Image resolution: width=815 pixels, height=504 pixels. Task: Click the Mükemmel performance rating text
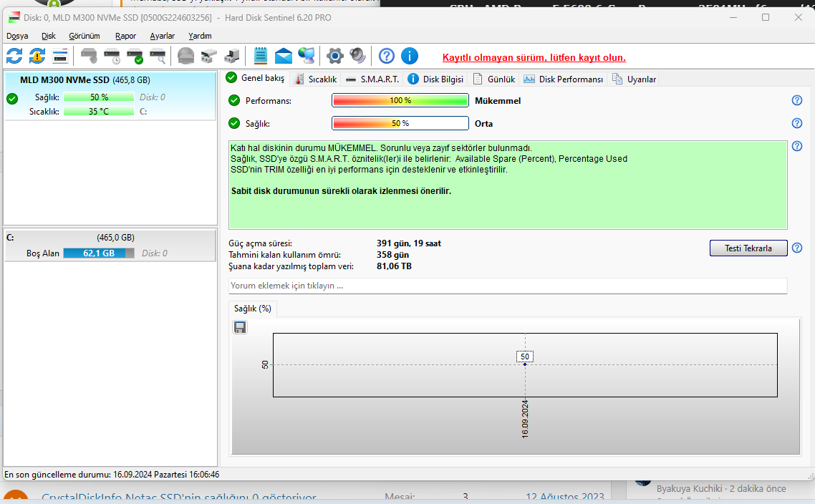(x=498, y=101)
